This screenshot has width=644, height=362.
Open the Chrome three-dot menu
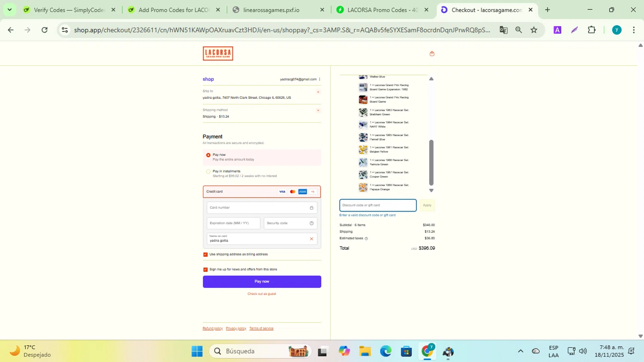coord(634,30)
